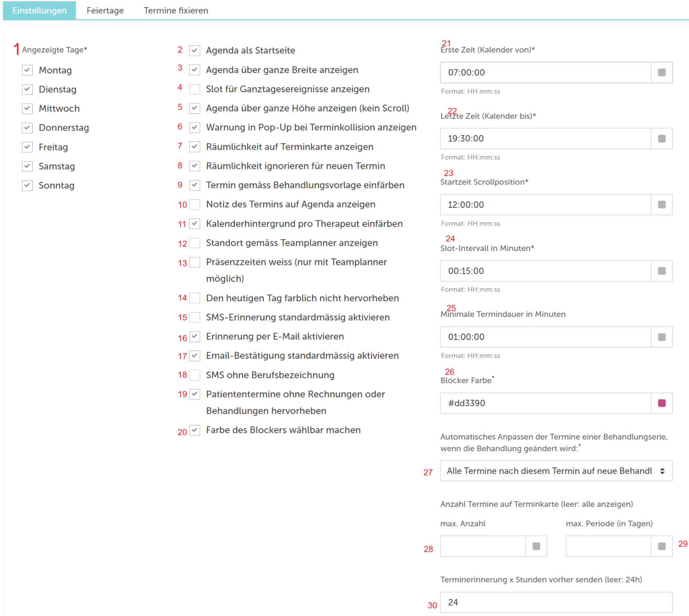Click the Slot-Intervall 00:15:00 field

[546, 271]
